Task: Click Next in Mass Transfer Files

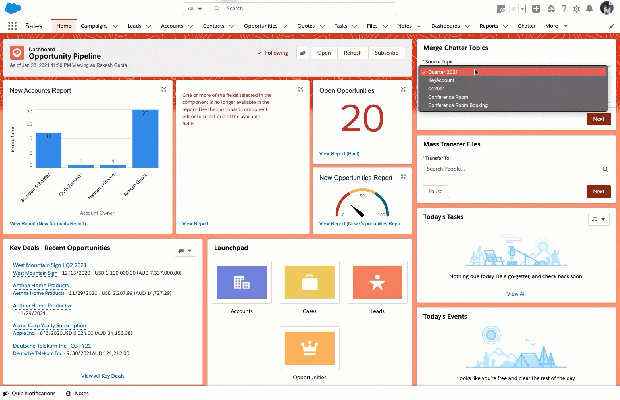Action: (599, 191)
